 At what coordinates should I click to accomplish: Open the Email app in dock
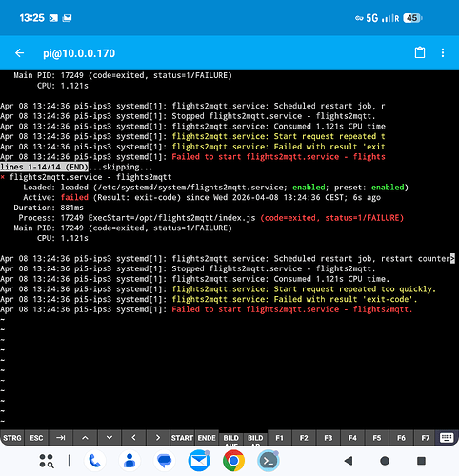point(199,461)
